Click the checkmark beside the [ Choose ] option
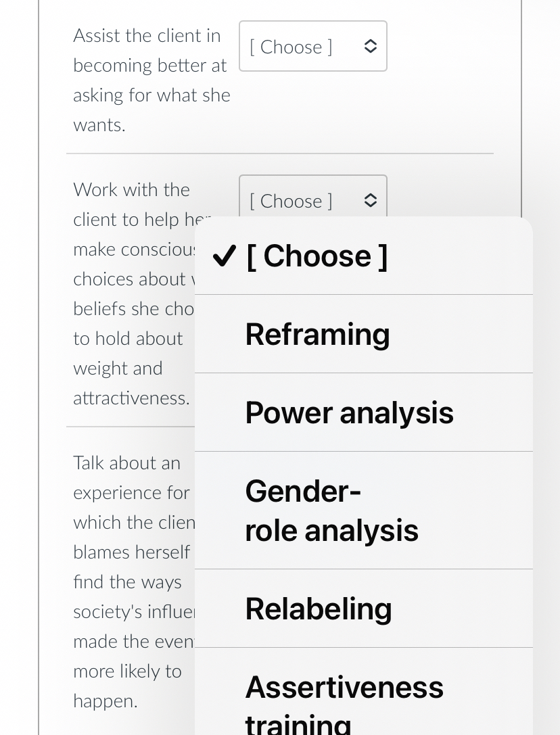 pyautogui.click(x=224, y=256)
